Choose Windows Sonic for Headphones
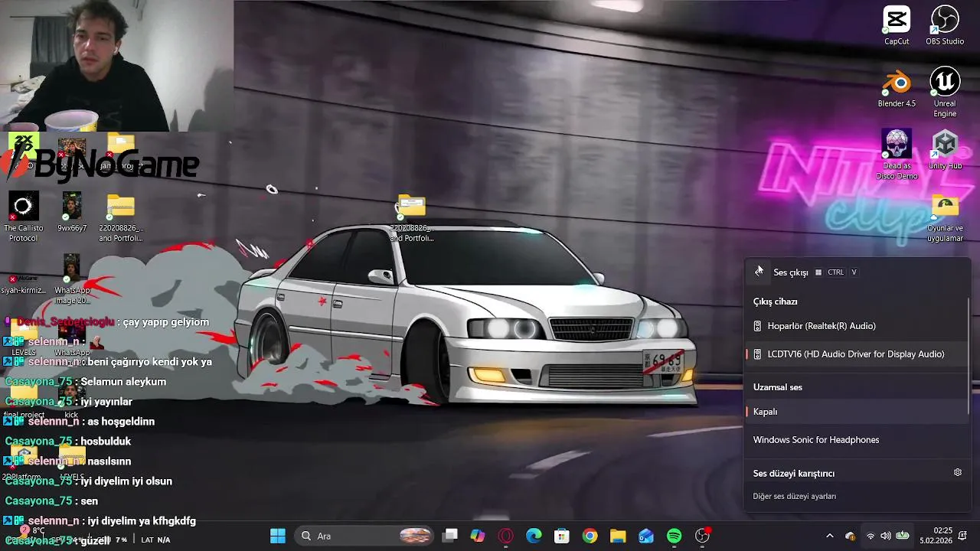Screen dimensions: 980x551 [x=856, y=440]
